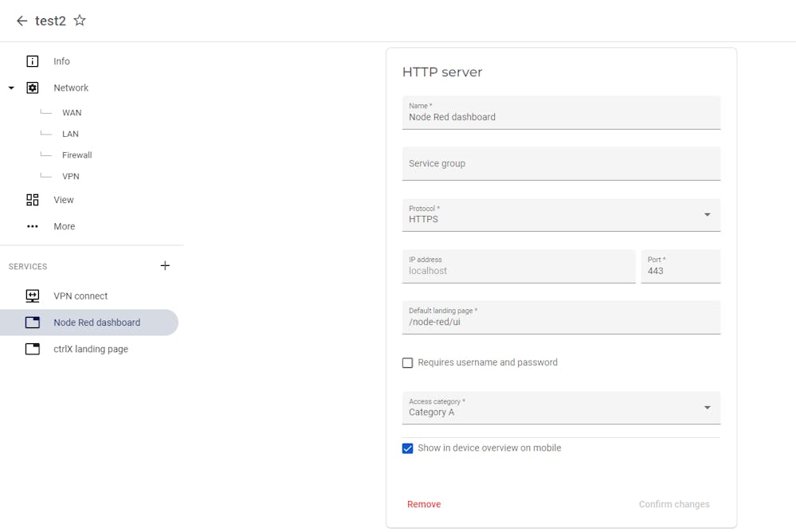Enable Requires username and password checkbox

click(x=408, y=363)
